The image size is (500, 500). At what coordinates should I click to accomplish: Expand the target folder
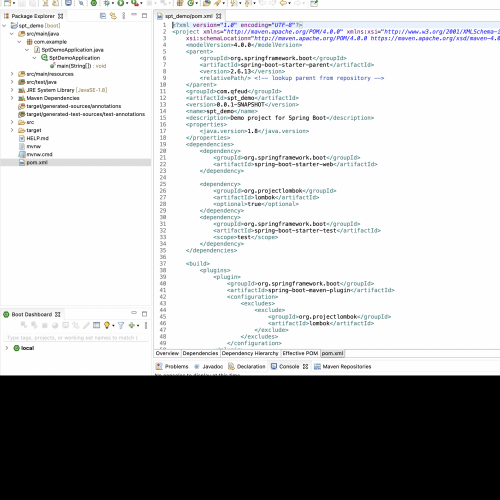pos(12,130)
